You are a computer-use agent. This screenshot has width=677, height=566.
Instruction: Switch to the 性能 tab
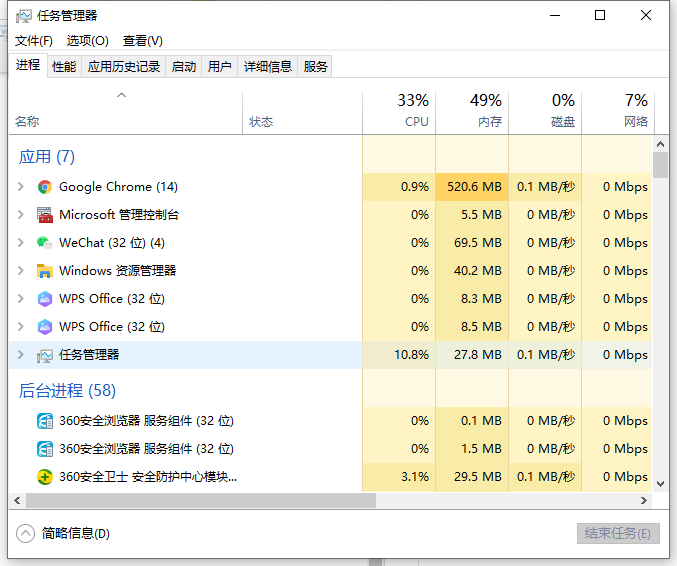64,67
